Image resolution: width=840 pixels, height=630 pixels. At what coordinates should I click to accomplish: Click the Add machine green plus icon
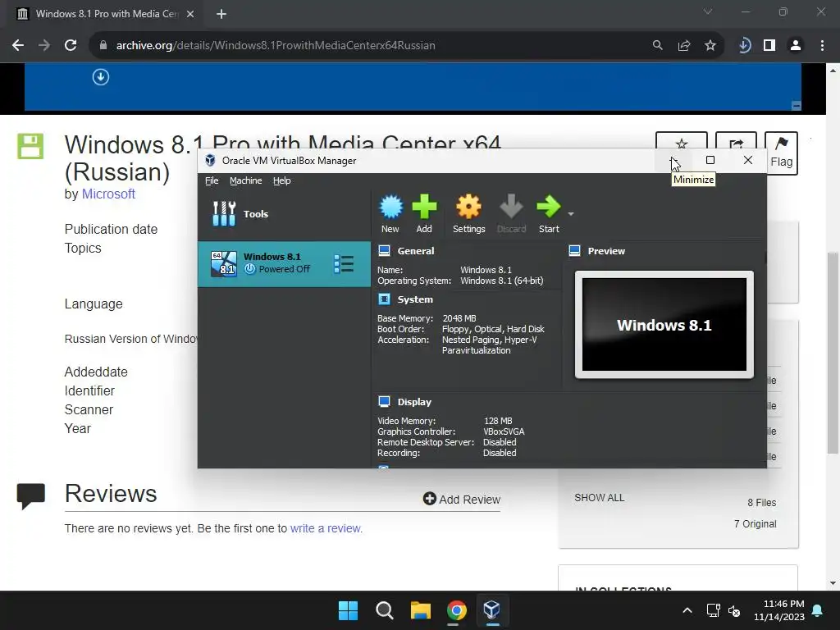pos(424,214)
